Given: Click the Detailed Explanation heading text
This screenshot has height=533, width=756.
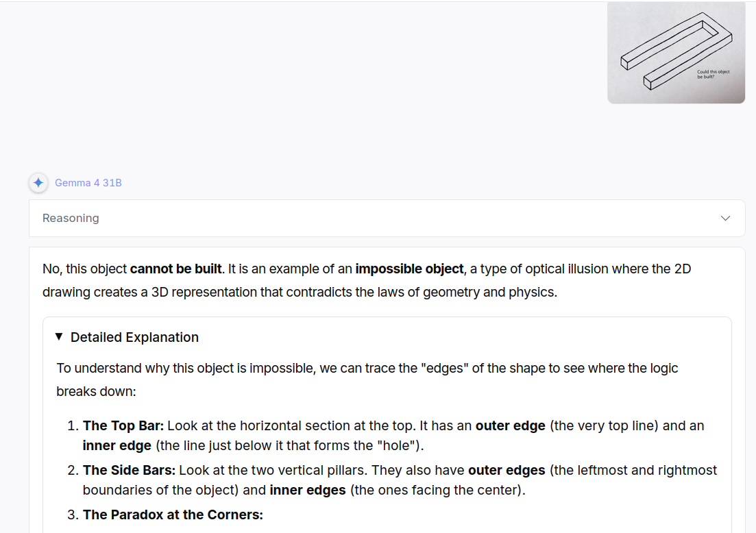Looking at the screenshot, I should coord(134,337).
